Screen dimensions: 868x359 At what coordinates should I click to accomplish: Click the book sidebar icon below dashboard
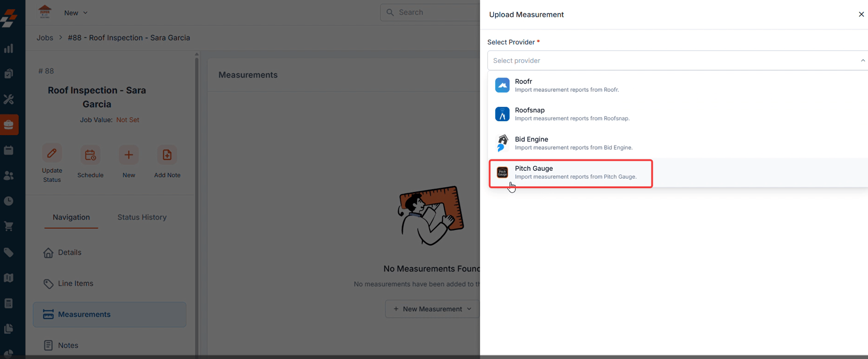9,73
